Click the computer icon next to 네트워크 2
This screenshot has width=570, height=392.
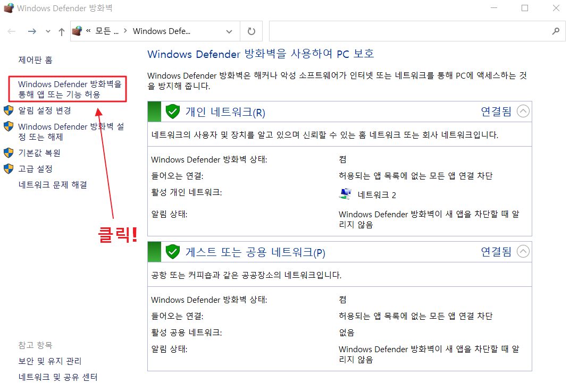[345, 193]
